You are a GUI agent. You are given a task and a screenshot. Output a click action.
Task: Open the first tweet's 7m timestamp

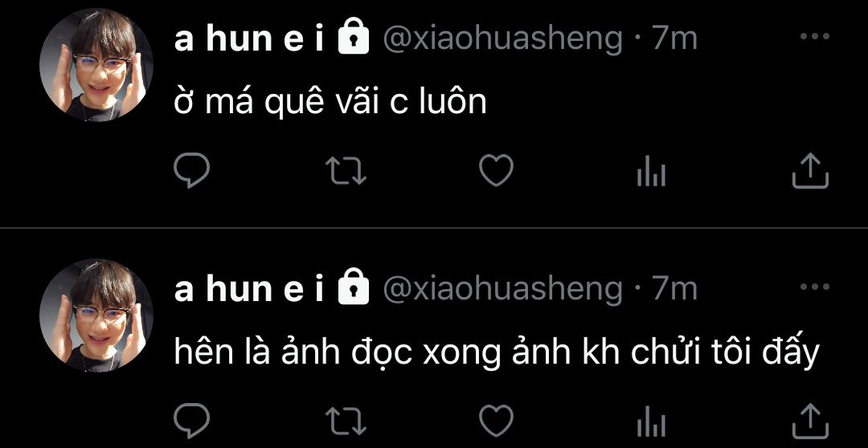[x=674, y=39]
